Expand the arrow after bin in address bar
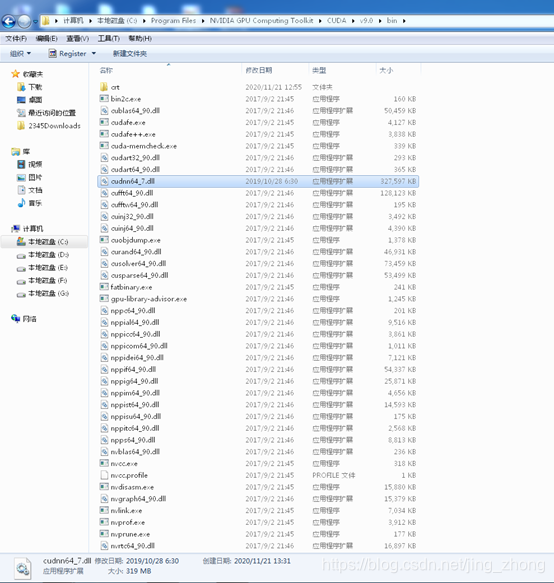The image size is (554, 583). (x=404, y=21)
